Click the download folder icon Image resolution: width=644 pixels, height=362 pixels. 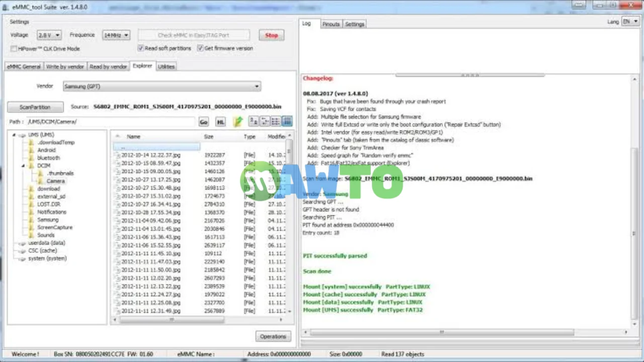pos(32,189)
